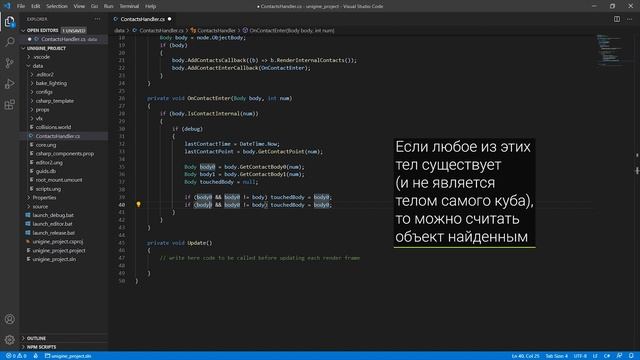Click Ln 40, Col 25 cursor position
This screenshot has height=360, width=640.
tap(525, 356)
